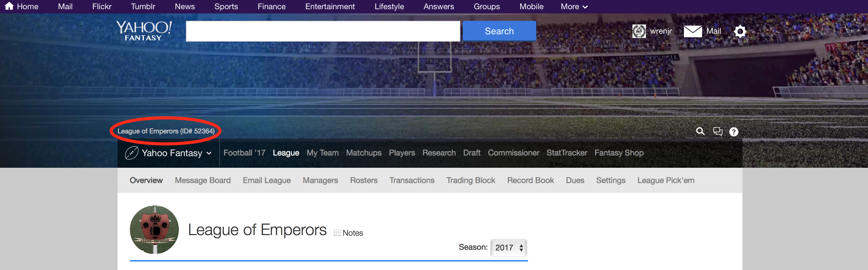This screenshot has height=270, width=868.
Task: Open Matchups page
Action: [364, 153]
